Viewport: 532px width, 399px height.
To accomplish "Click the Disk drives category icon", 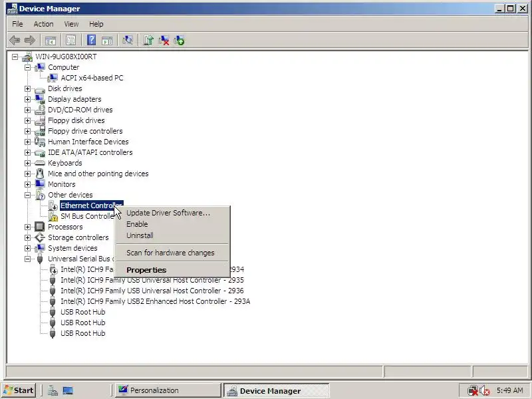I will click(40, 89).
